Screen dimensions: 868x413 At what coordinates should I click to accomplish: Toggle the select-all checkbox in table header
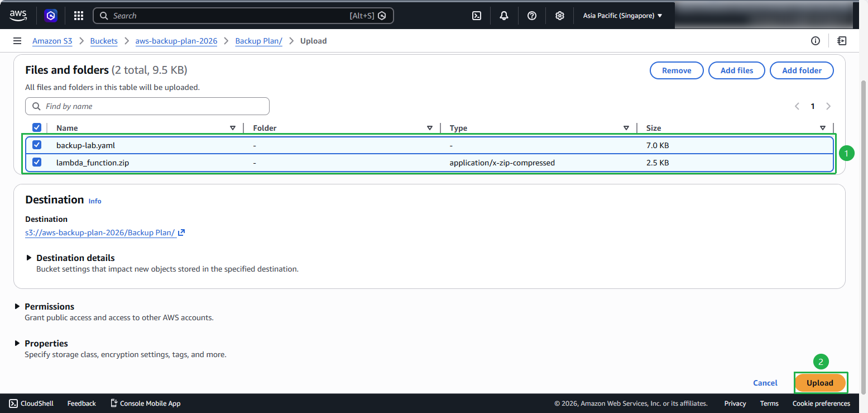(37, 128)
